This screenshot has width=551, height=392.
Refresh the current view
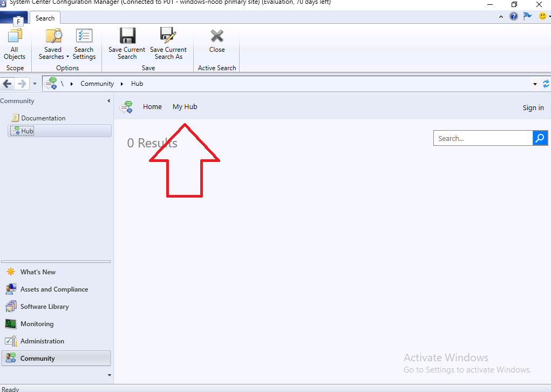546,84
